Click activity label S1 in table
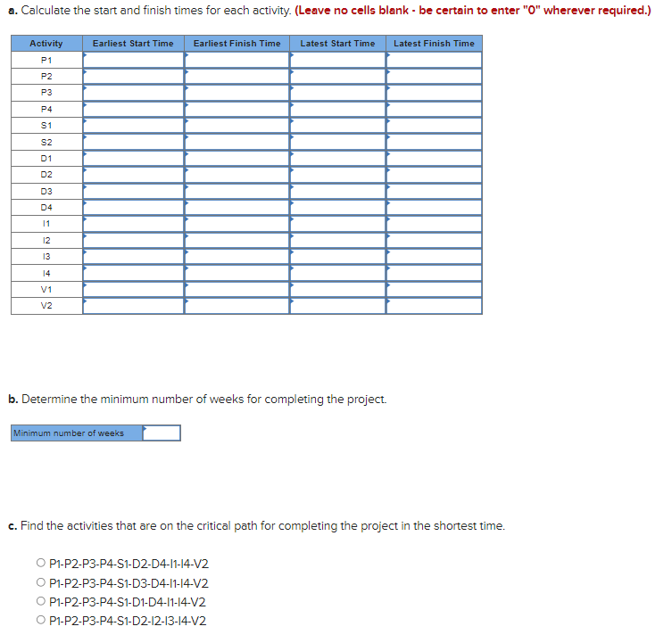Screen dimensions: 672x643 tap(46, 126)
